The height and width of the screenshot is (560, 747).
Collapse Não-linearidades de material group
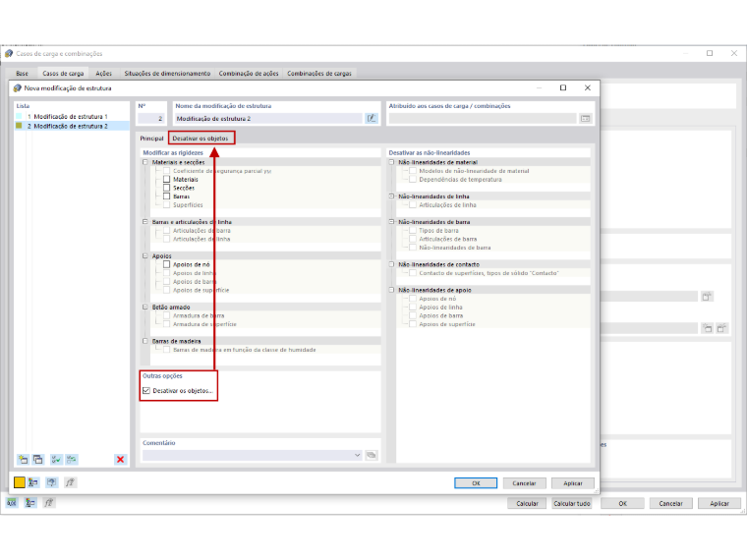(391, 162)
